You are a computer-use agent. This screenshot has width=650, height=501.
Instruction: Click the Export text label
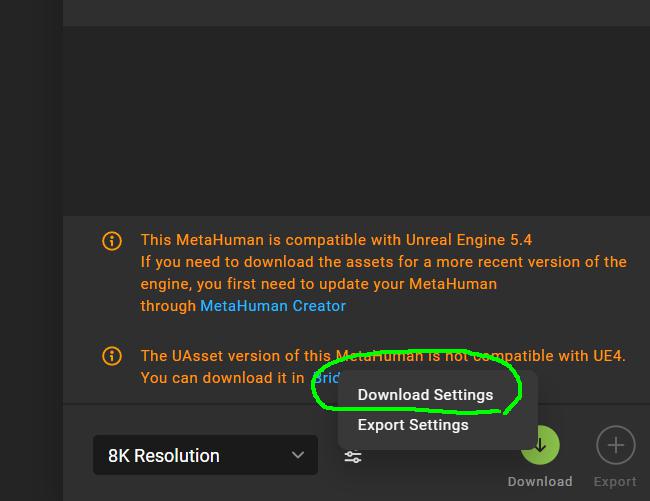pyautogui.click(x=615, y=482)
